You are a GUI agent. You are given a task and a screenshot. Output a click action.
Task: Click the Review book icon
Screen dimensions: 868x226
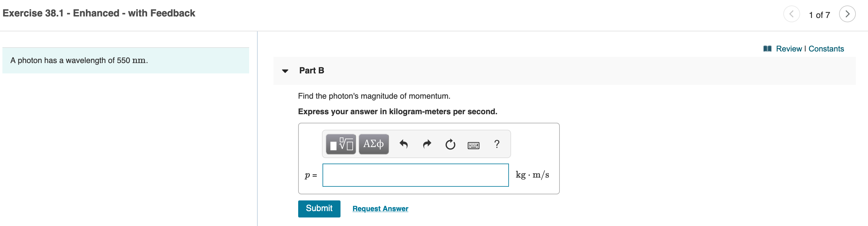click(767, 49)
